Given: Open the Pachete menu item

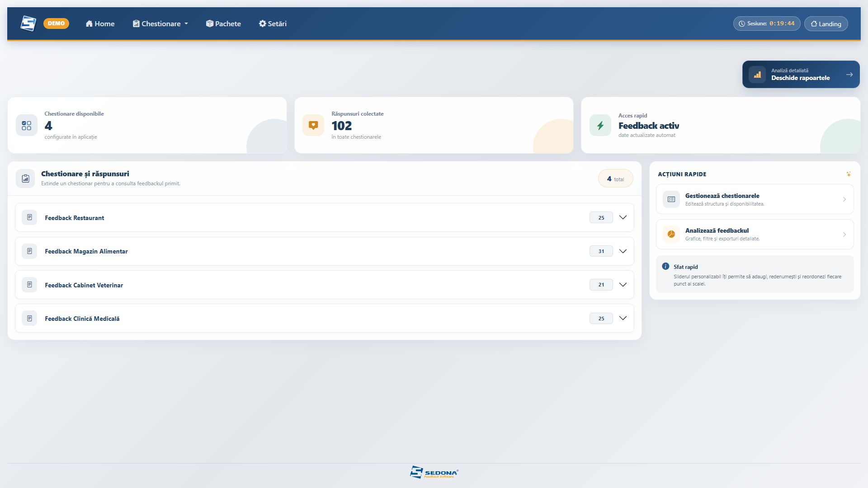Looking at the screenshot, I should [x=223, y=23].
